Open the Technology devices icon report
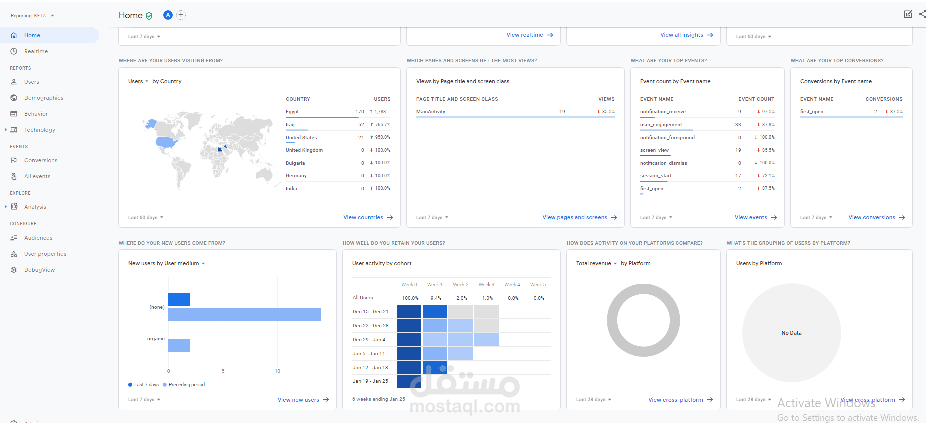Viewport: 930px width, 424px height. [x=14, y=130]
